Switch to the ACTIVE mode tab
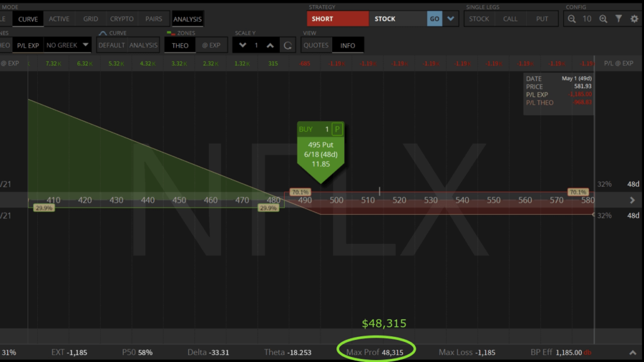The height and width of the screenshot is (362, 644). pos(59,19)
